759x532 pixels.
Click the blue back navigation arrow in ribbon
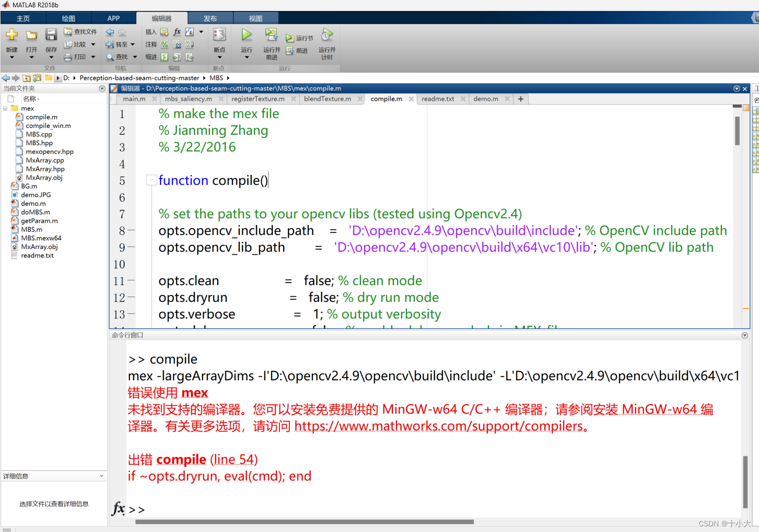pyautogui.click(x=110, y=32)
